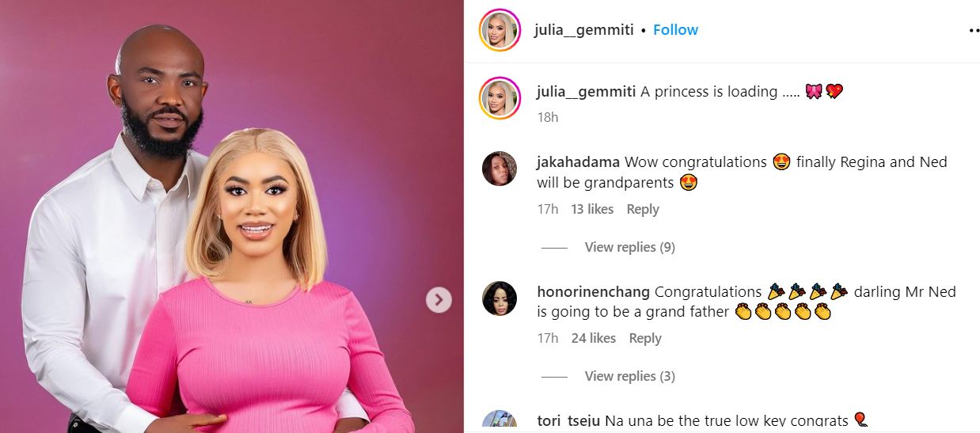Image resolution: width=980 pixels, height=433 pixels.
Task: Expand View replies (9) under jakahadama
Action: (629, 247)
